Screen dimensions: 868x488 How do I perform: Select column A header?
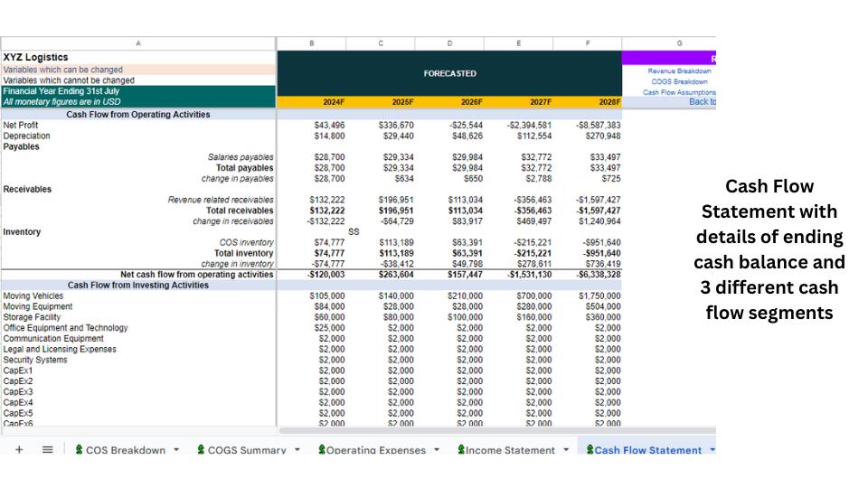point(138,43)
